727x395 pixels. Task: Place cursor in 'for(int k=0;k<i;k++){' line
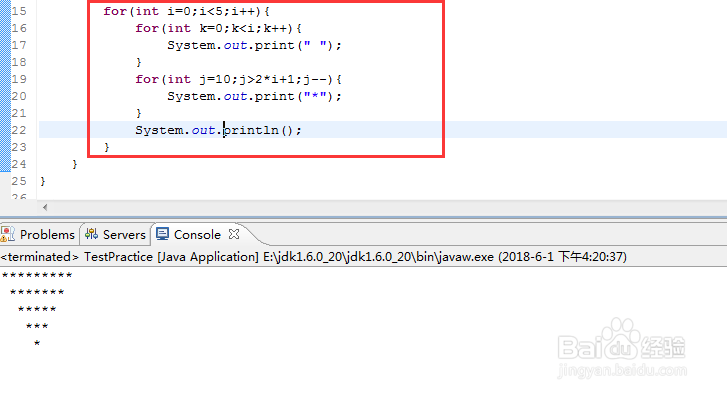click(x=218, y=28)
